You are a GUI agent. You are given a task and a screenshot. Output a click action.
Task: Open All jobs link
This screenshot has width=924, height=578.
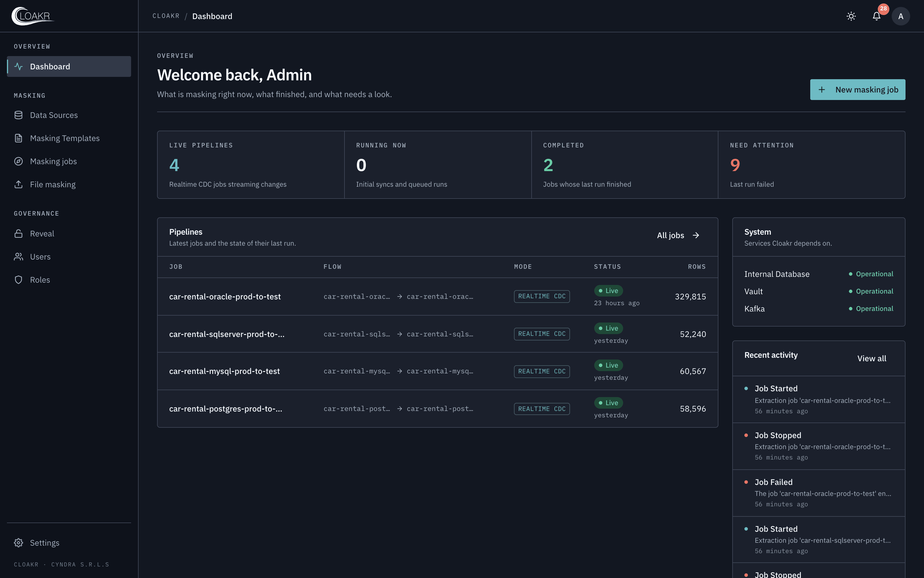pos(678,236)
